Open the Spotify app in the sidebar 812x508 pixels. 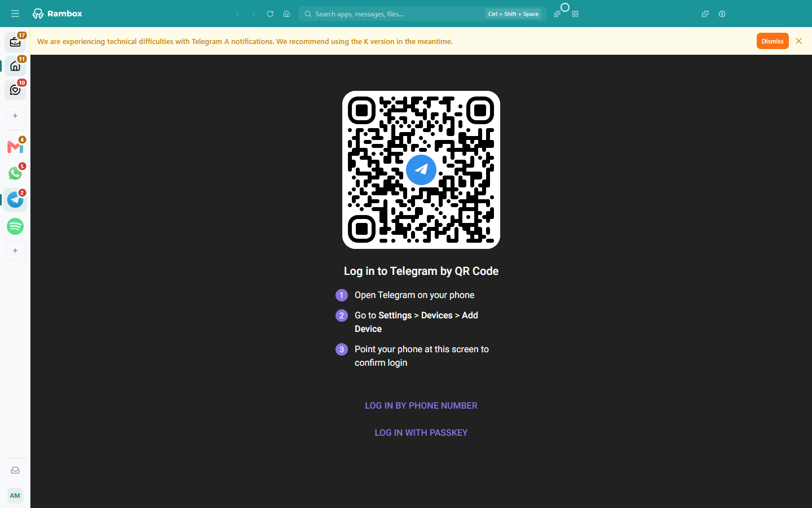coord(15,226)
